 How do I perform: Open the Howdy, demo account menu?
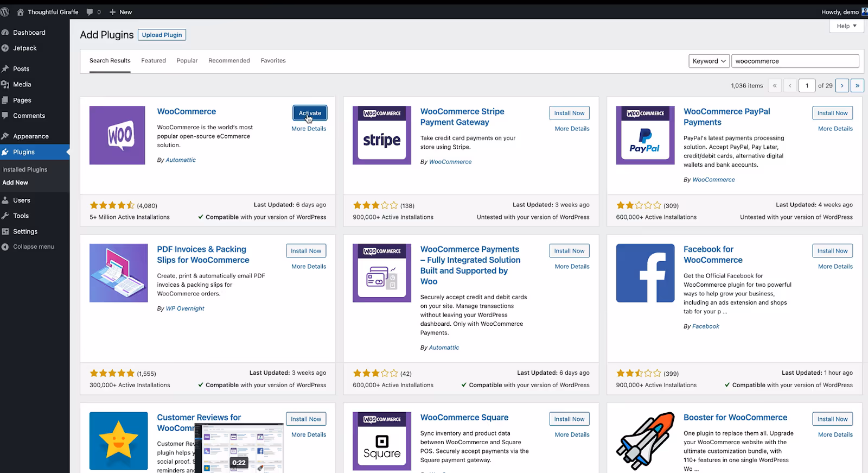pos(844,12)
